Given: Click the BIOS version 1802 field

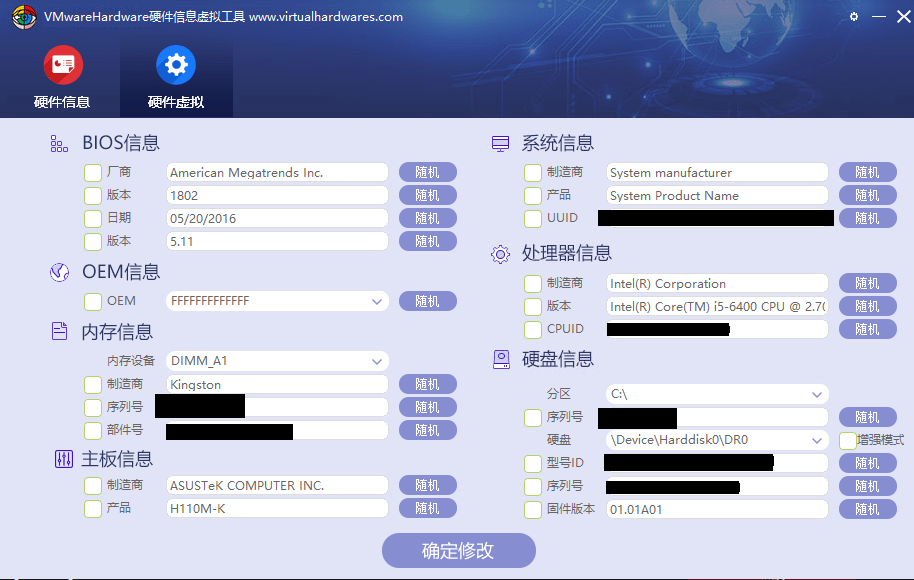Looking at the screenshot, I should pyautogui.click(x=277, y=195).
